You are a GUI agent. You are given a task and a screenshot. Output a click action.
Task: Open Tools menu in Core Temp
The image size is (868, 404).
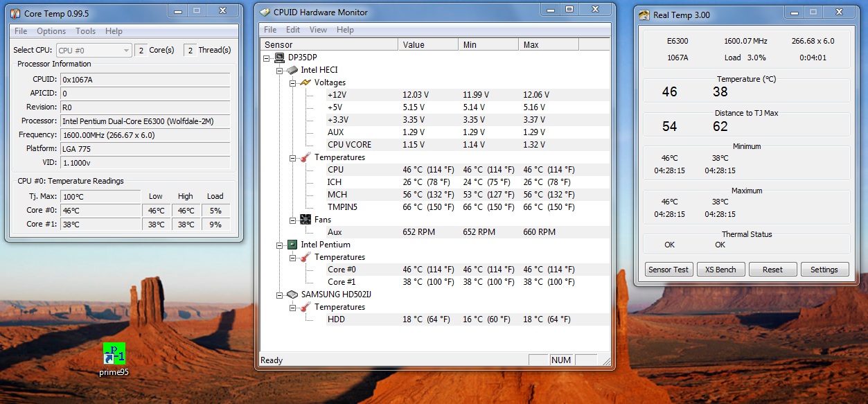pyautogui.click(x=86, y=31)
